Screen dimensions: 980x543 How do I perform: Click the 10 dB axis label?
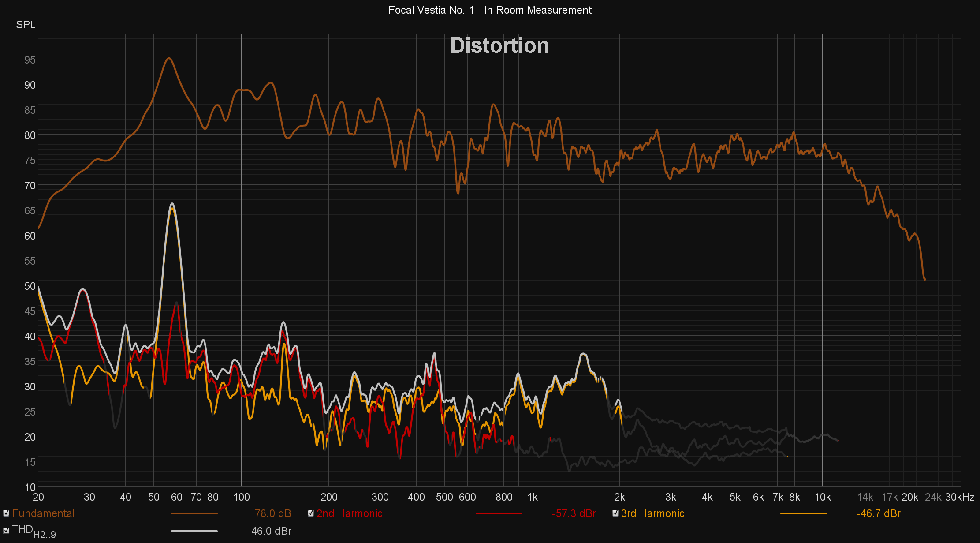[x=30, y=487]
